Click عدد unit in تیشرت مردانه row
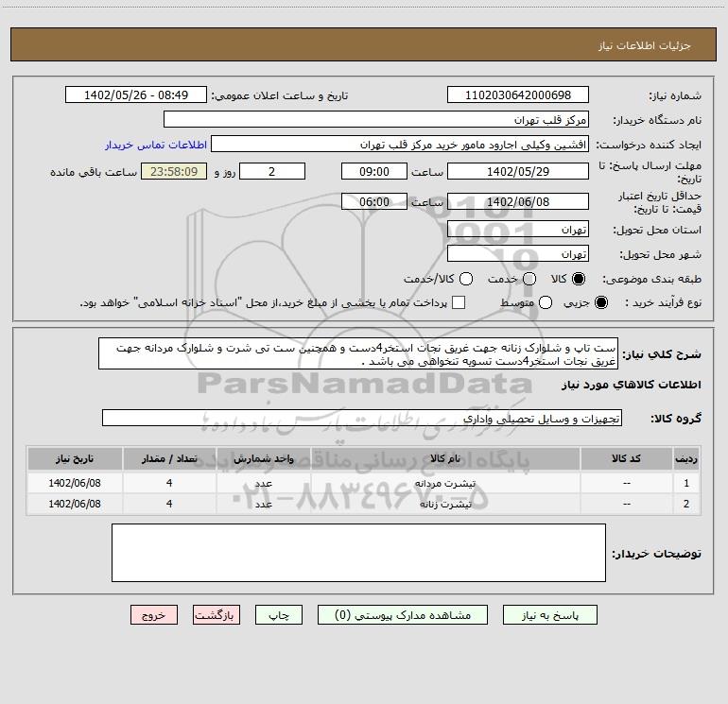Viewport: 728px width, 704px height. [x=263, y=483]
